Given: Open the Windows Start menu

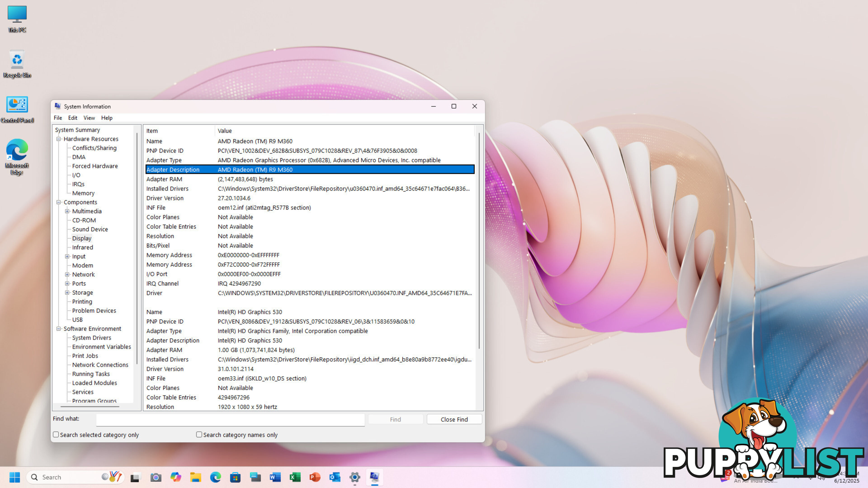Looking at the screenshot, I should tap(15, 477).
